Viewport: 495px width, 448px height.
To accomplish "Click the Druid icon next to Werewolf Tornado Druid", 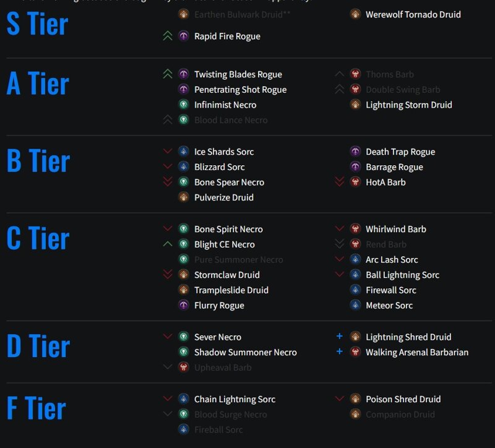I will point(355,14).
